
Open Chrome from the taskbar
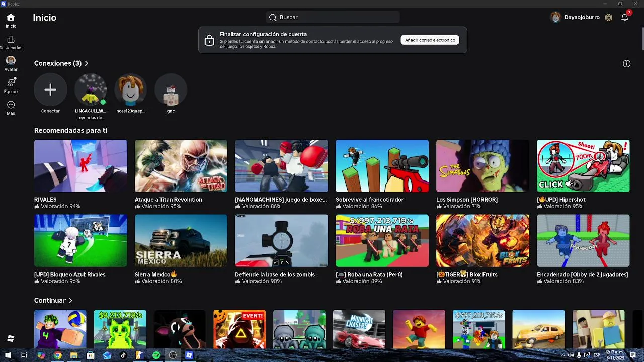[x=58, y=355]
